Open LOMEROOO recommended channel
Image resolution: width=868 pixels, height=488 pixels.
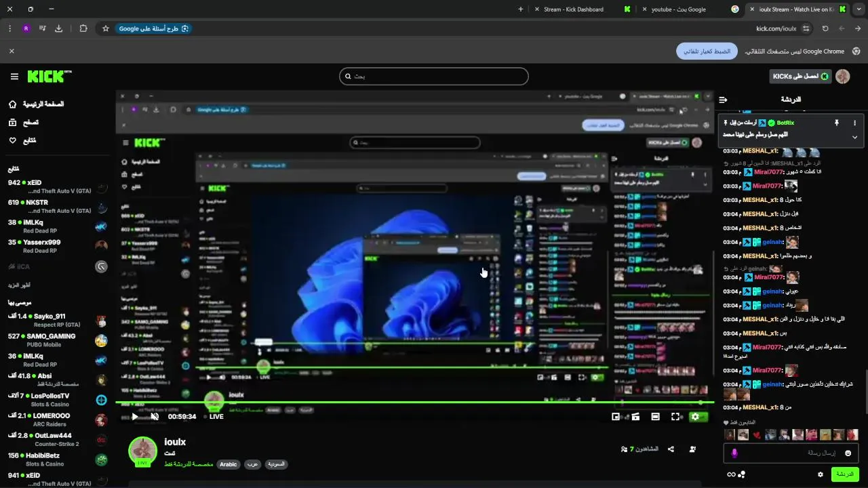click(58, 420)
